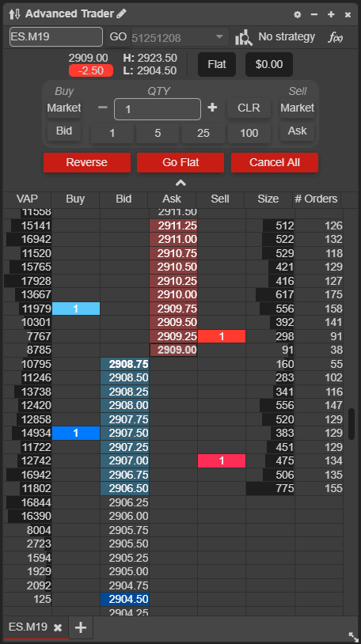The height and width of the screenshot is (644, 361).
Task: Click the price ladder scrollbar thumb
Action: click(x=351, y=424)
